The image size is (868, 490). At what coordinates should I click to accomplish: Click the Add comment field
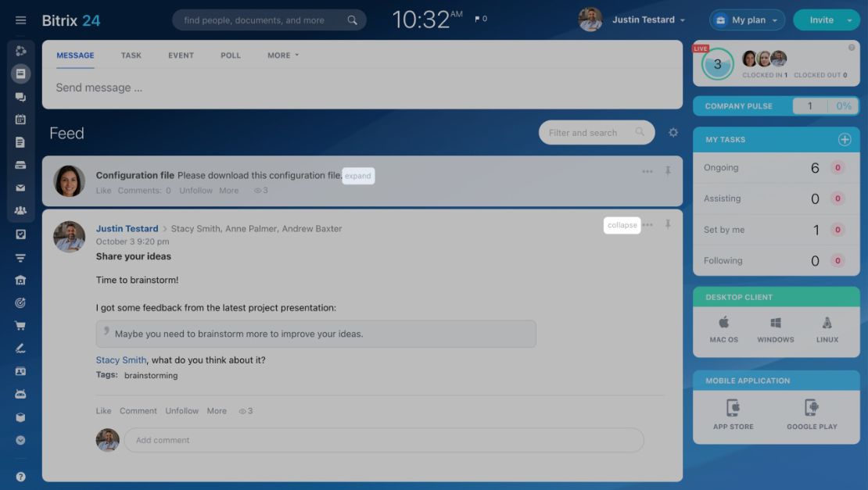tap(384, 440)
